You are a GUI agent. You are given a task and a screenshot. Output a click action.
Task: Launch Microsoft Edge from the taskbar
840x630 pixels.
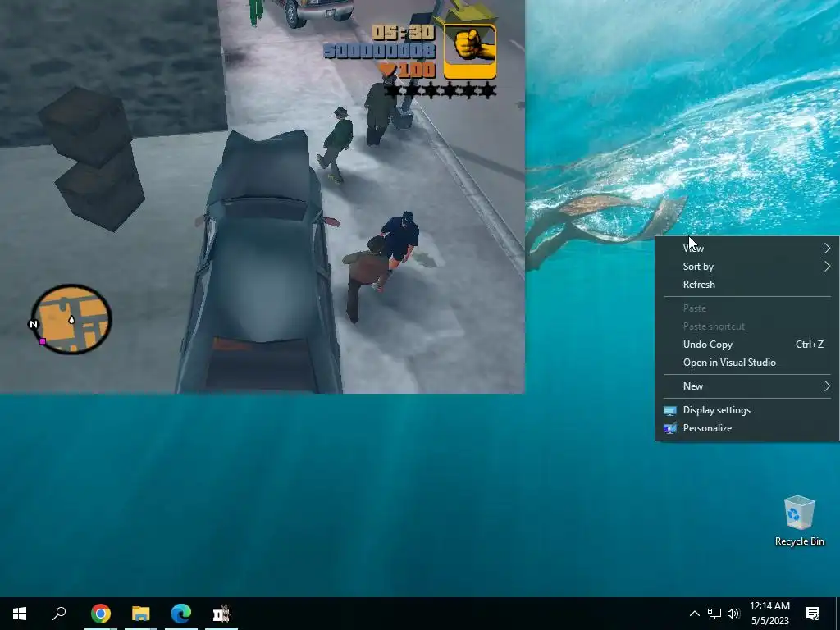point(181,614)
